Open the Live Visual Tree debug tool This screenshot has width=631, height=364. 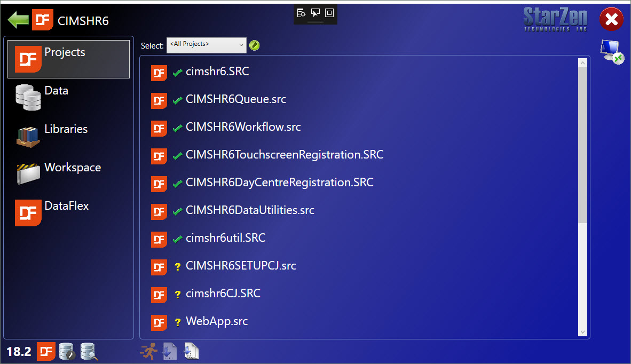point(301,13)
